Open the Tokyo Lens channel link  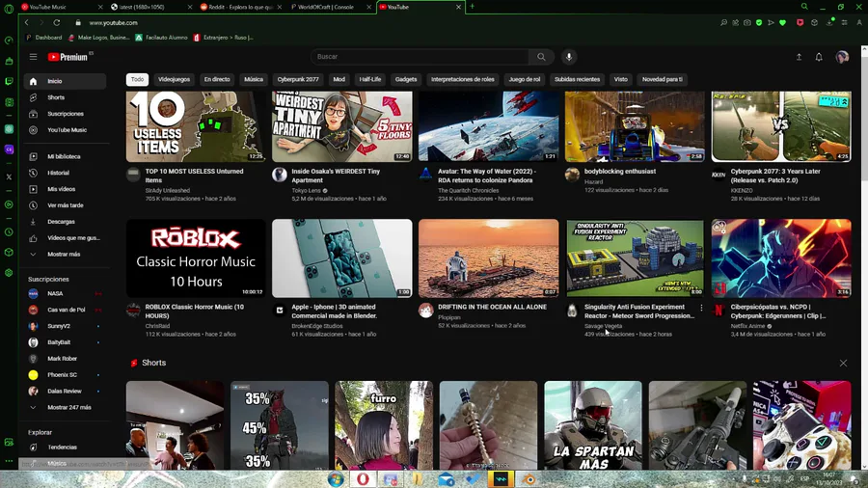coord(306,190)
